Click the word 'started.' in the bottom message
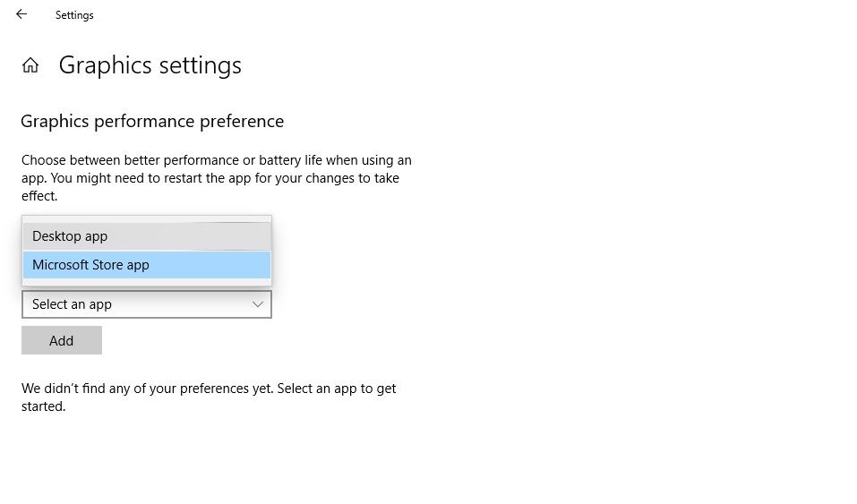Screen dimensions: 857x504 click(x=43, y=406)
